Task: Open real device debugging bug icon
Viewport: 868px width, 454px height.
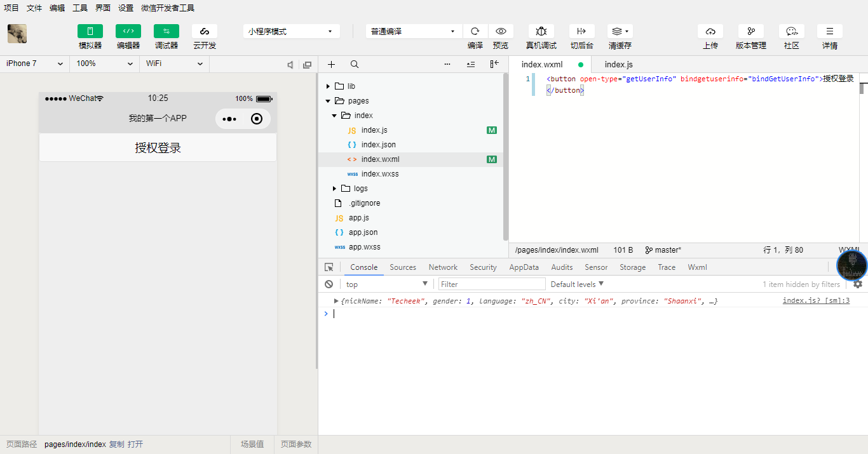Action: 541,31
